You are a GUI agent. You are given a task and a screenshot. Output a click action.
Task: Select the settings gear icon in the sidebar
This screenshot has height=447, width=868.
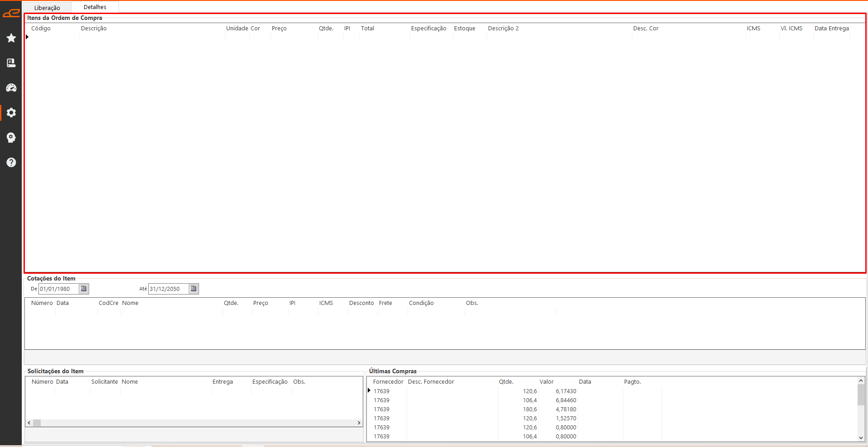(x=11, y=113)
